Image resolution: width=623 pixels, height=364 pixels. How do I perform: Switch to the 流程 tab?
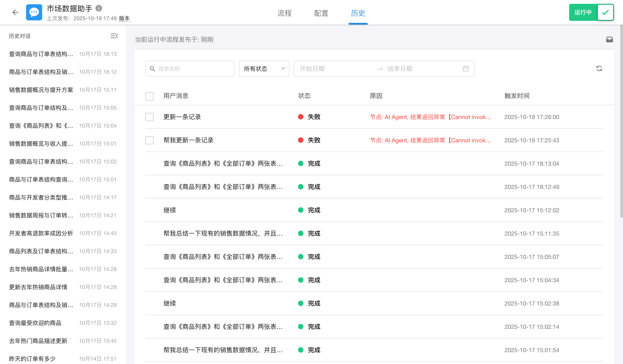point(284,13)
